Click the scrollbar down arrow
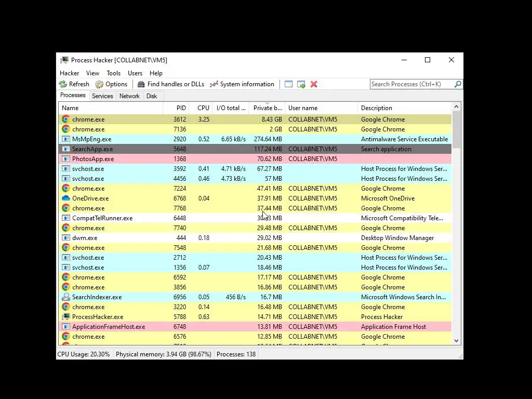The width and height of the screenshot is (532, 399). pyautogui.click(x=456, y=341)
